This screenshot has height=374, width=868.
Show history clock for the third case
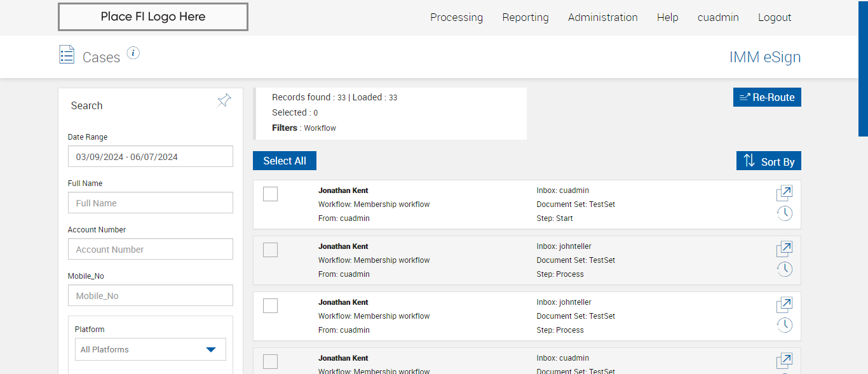click(x=784, y=325)
